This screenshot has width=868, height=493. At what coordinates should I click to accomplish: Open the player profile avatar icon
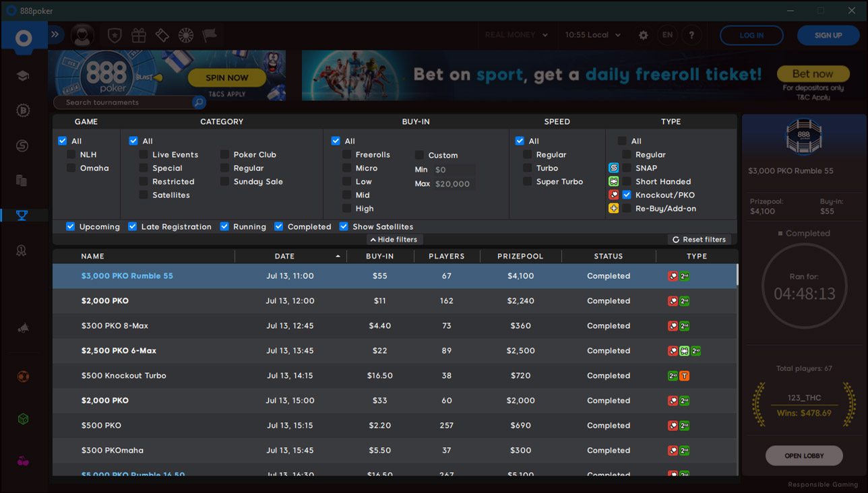click(x=82, y=35)
